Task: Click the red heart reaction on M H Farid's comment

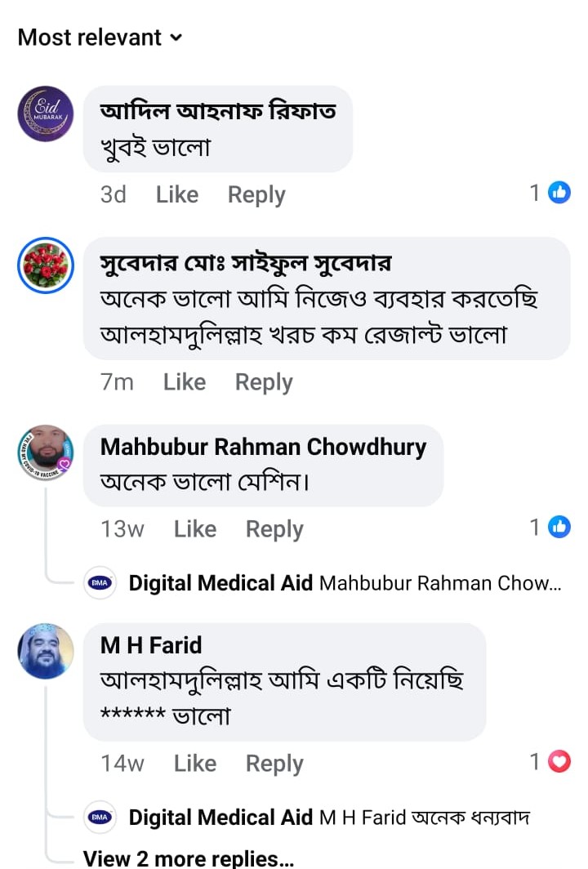Action: (559, 762)
